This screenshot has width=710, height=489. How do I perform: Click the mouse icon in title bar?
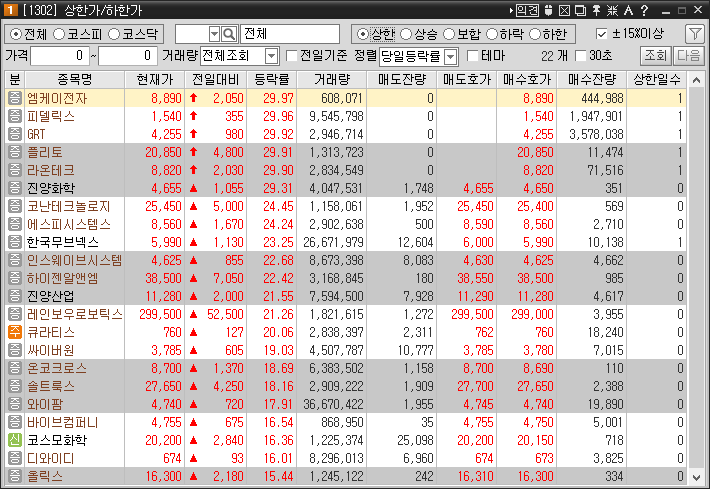click(x=548, y=10)
